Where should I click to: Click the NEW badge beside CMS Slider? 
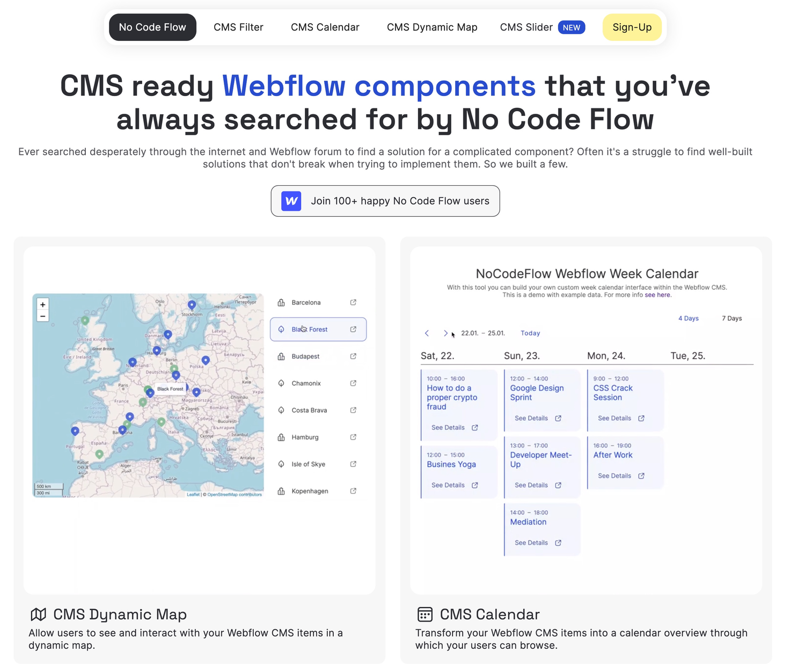click(572, 27)
